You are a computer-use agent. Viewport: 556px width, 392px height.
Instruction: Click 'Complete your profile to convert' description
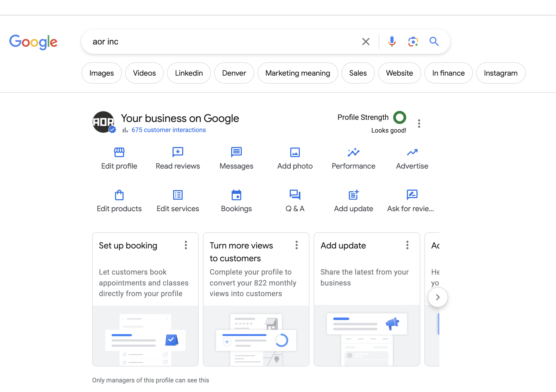click(x=253, y=283)
